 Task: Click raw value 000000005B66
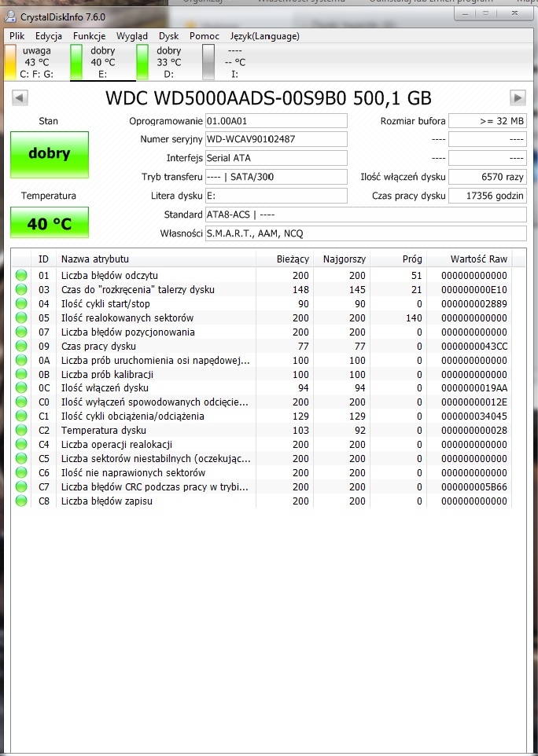click(474, 487)
